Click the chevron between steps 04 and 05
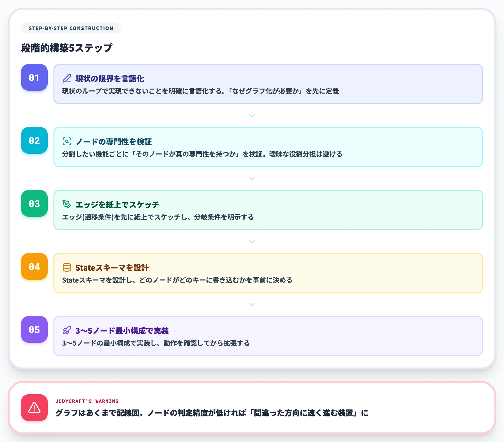504x442 pixels. 252,304
